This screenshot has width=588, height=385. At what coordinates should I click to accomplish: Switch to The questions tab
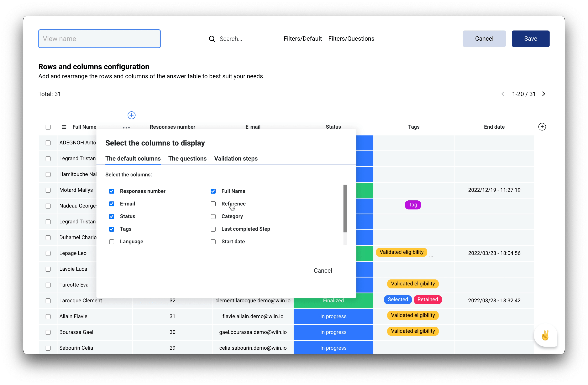tap(187, 159)
